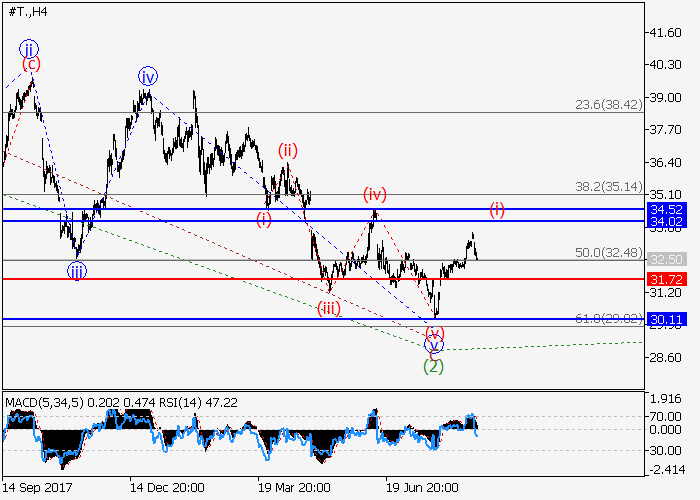700x500 pixels.
Task: Select the 31.72 red price tag
Action: (x=665, y=278)
